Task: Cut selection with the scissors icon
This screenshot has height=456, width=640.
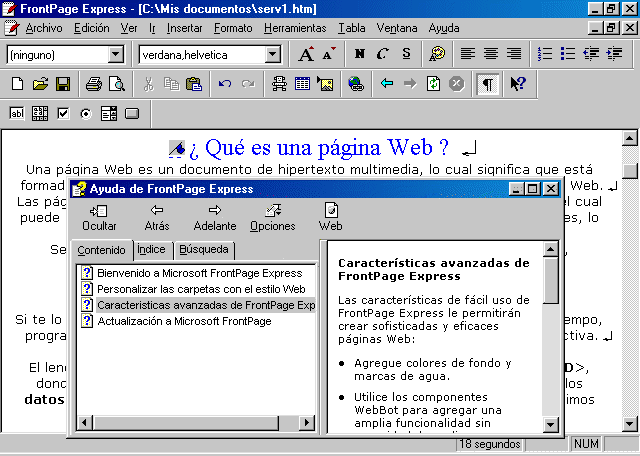Action: click(148, 84)
